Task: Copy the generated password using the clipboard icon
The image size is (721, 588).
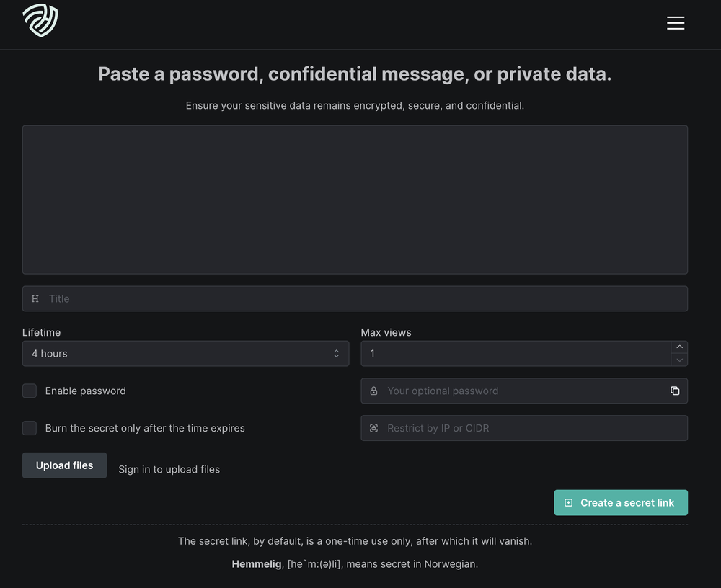Action: [675, 391]
